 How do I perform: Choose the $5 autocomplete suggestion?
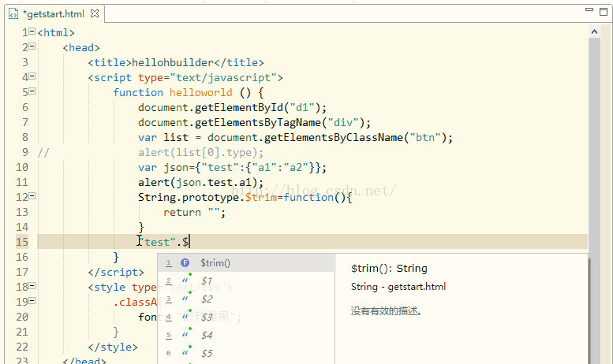246,353
